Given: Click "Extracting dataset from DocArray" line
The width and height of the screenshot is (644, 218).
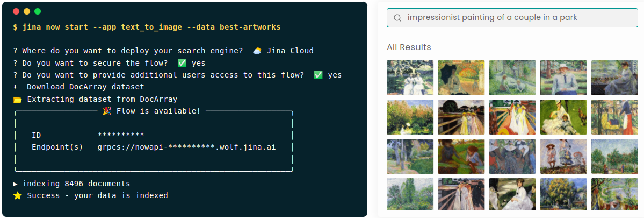Looking at the screenshot, I should point(95,99).
